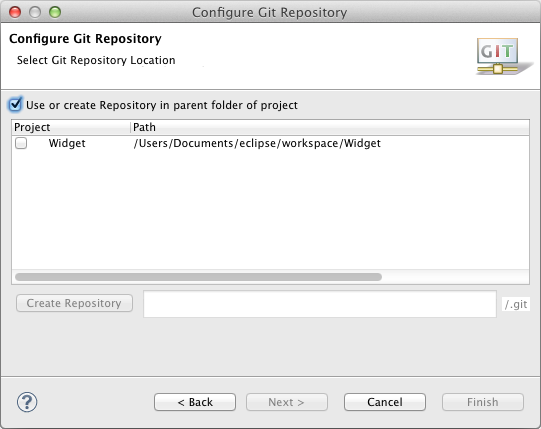Open the help question mark icon

pyautogui.click(x=27, y=402)
